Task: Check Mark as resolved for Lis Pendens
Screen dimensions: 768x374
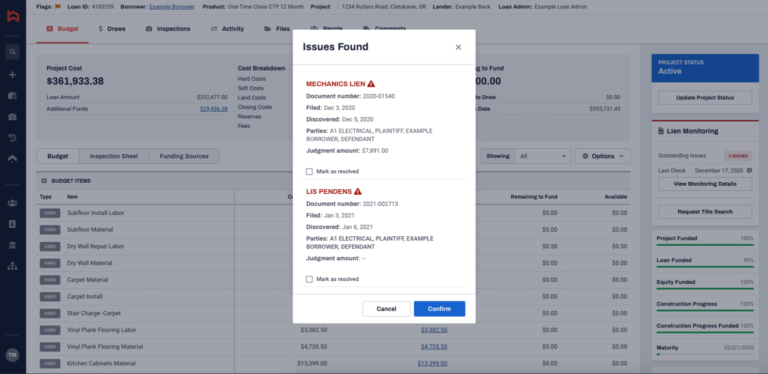Action: 309,279
